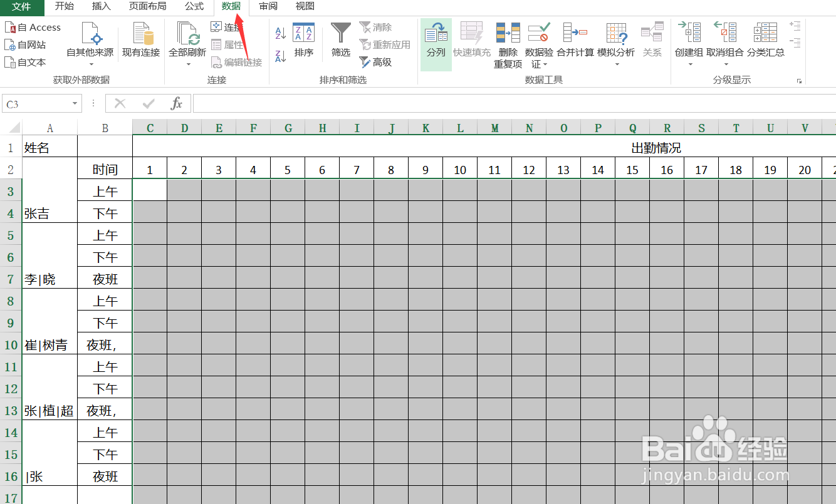Click the 自 Access import icon
This screenshot has height=504, width=836.
(10, 28)
